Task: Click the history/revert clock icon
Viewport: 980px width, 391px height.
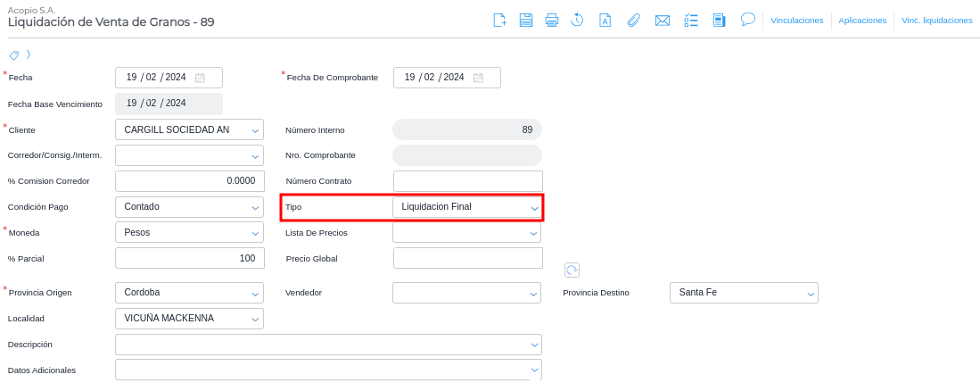Action: (x=578, y=20)
